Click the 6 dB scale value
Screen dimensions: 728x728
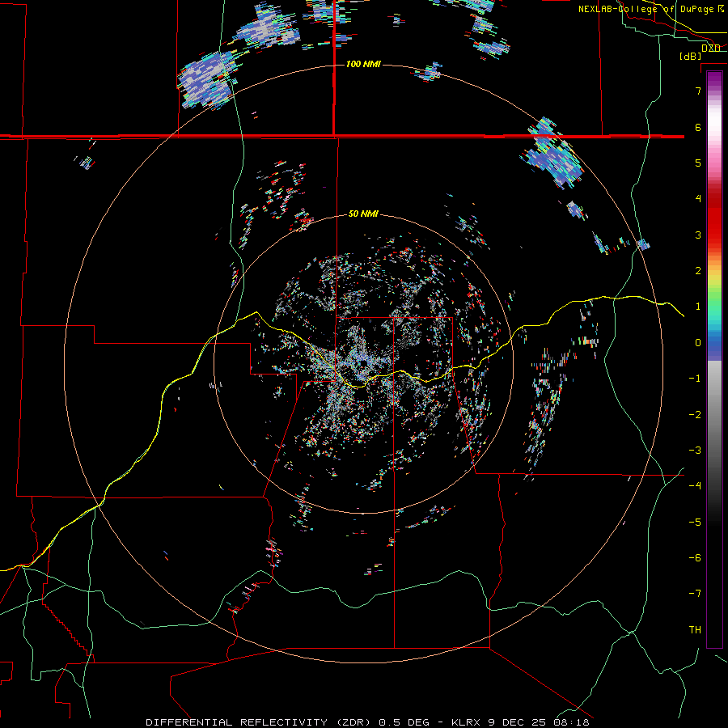click(x=698, y=127)
